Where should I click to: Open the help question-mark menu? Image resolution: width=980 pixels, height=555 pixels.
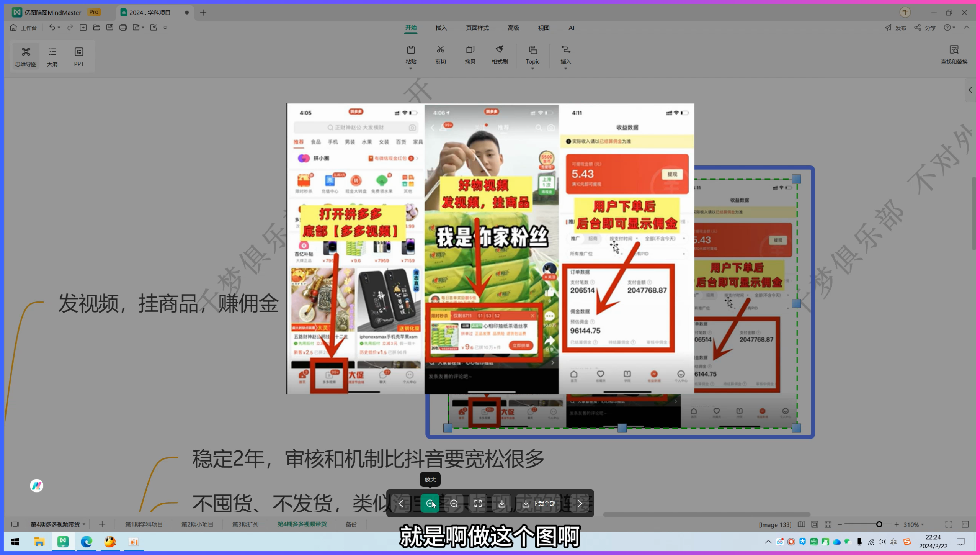[949, 28]
